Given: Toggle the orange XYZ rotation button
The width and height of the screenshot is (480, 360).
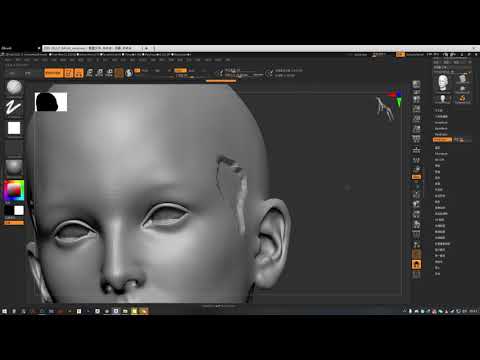Looking at the screenshot, I should (416, 177).
